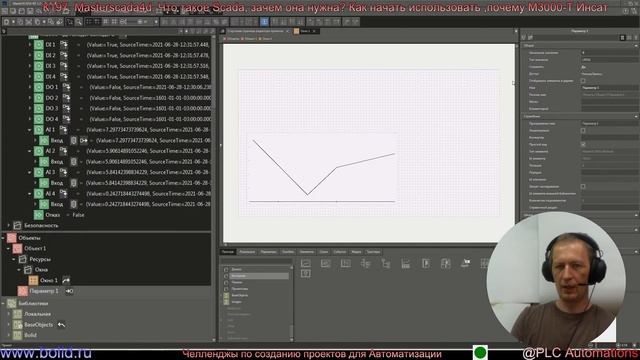Screen dimensions: 640x360
Task: Click the video camera palette icon
Action: [x=466, y=263]
